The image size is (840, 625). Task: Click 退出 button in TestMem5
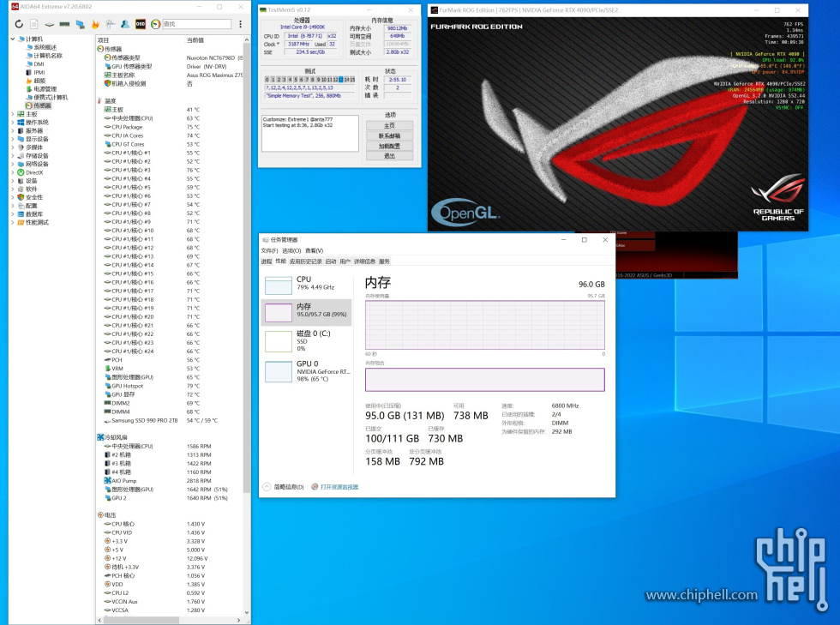click(x=389, y=156)
